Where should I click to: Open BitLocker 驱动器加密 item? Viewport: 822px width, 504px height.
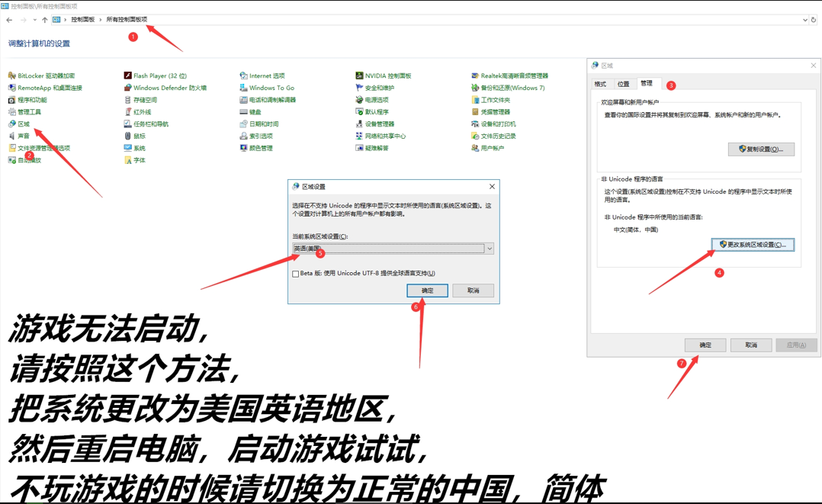pyautogui.click(x=46, y=76)
